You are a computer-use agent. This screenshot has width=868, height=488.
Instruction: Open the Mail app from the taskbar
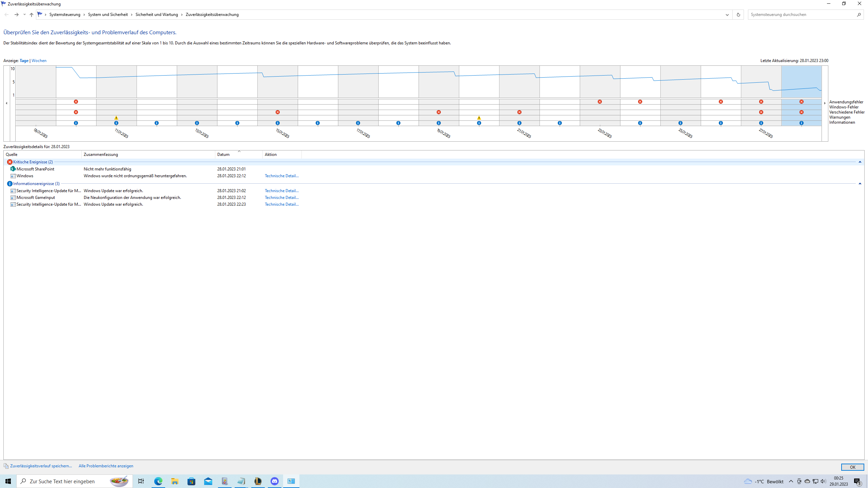pyautogui.click(x=208, y=481)
